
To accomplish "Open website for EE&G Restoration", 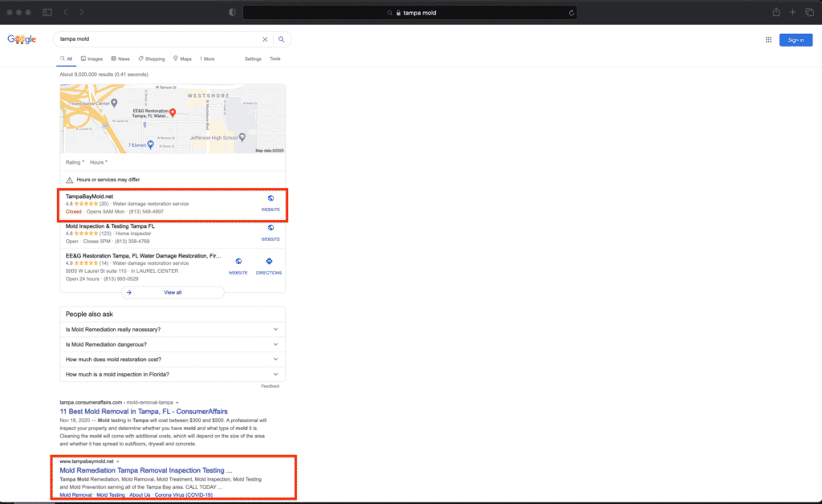I will click(238, 266).
